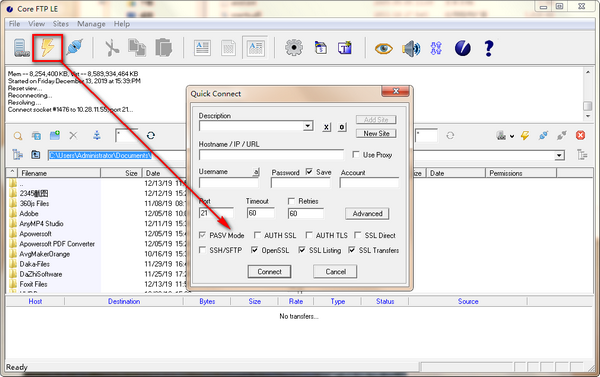Open the Sites menu

(60, 24)
